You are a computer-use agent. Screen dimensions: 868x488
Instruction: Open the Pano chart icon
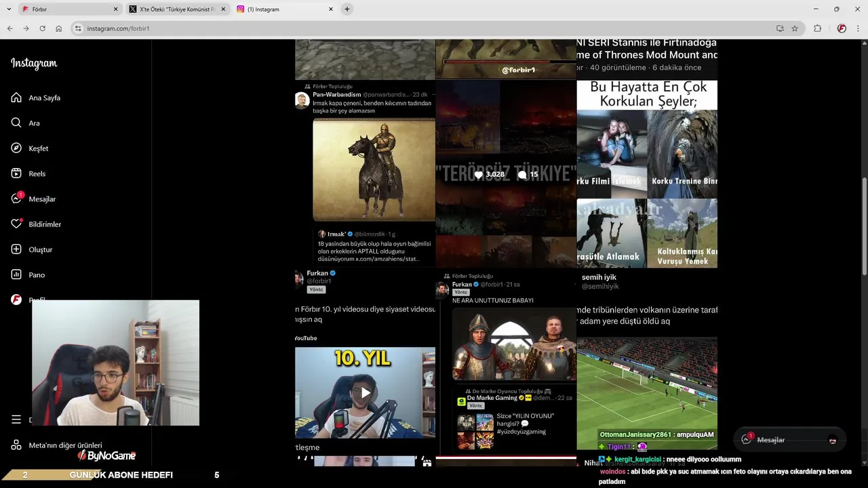click(16, 274)
